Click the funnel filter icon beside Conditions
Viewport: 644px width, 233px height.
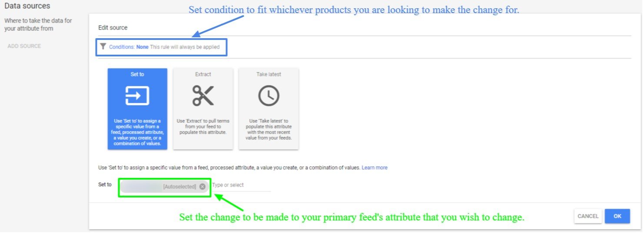point(103,47)
